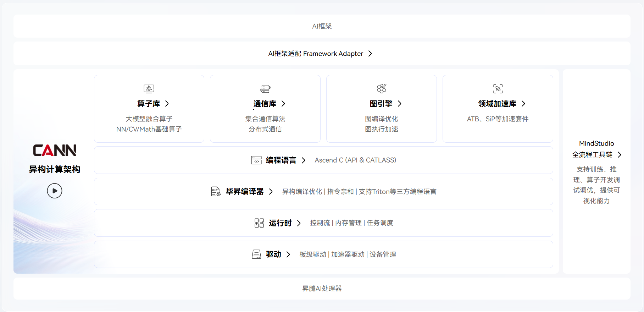Click the 控制流 | 内存管理 | 任务调度 text
Screen dimensions: 644x312
pyautogui.click(x=352, y=223)
